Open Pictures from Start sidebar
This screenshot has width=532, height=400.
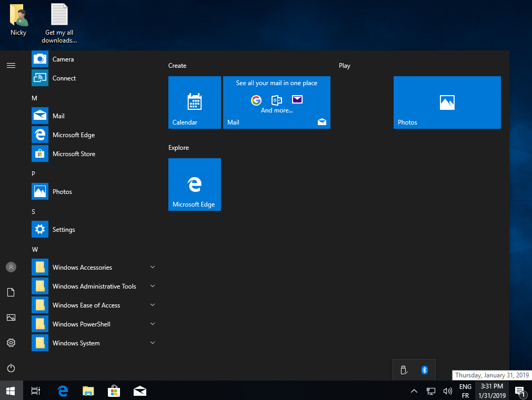pos(11,317)
